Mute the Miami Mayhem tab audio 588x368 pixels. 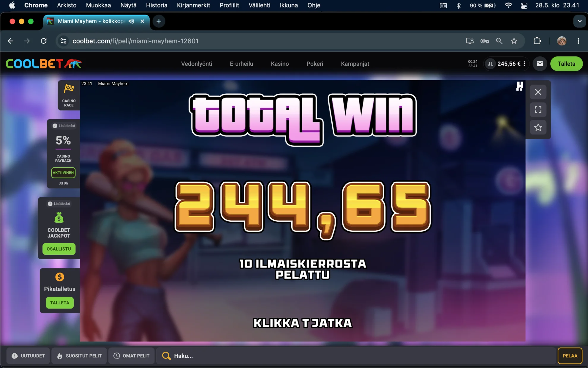[x=131, y=21]
